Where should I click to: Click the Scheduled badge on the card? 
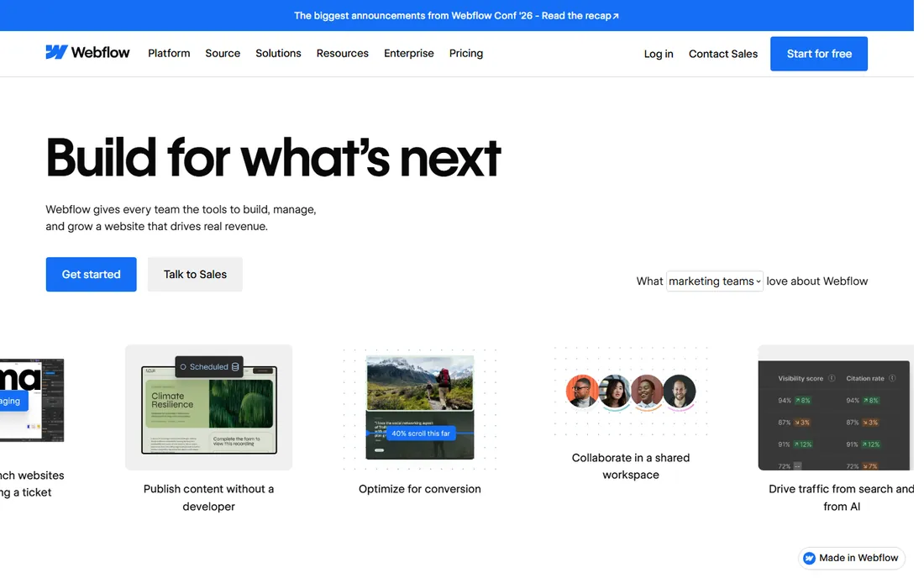[x=209, y=366]
